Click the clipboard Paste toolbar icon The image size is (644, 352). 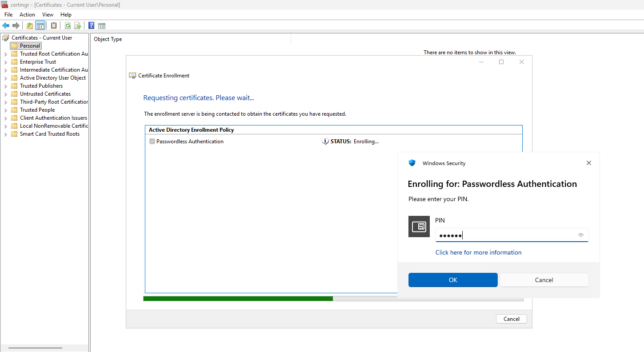pyautogui.click(x=54, y=25)
